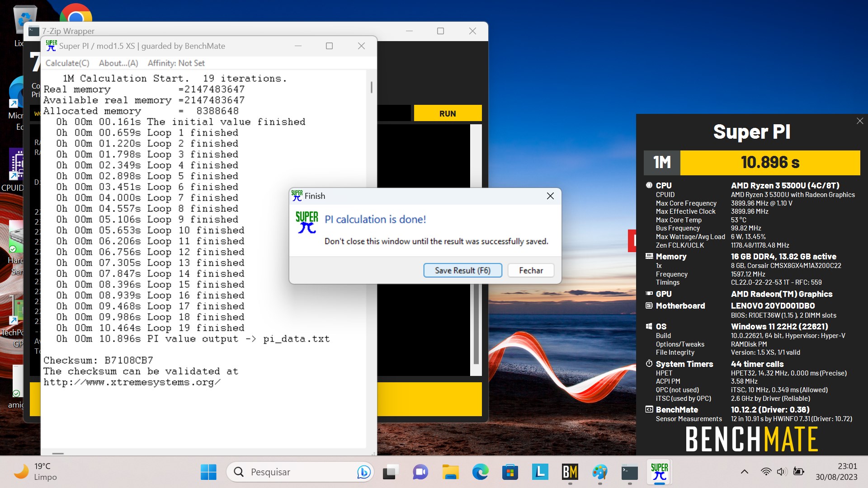Image resolution: width=868 pixels, height=488 pixels.
Task: Open Microsoft Edge from taskbar
Action: pyautogui.click(x=480, y=472)
